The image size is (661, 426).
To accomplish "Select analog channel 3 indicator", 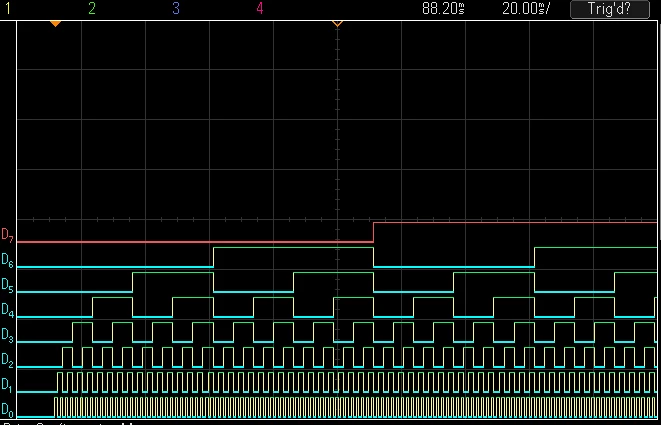I will 176,8.
